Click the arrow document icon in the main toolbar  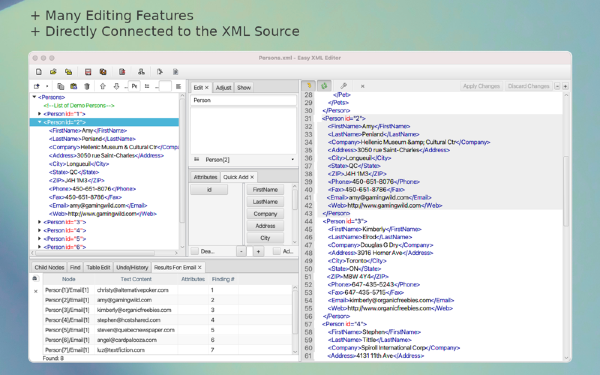(160, 72)
